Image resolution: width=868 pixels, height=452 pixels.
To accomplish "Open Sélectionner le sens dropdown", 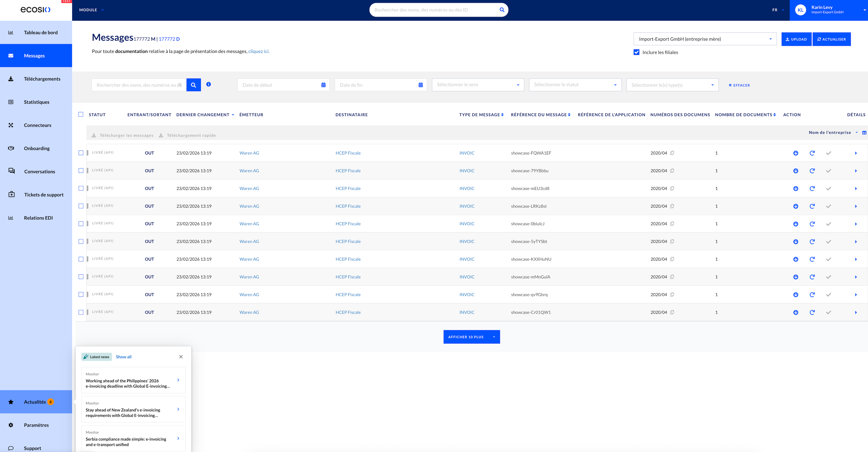I will pyautogui.click(x=478, y=85).
